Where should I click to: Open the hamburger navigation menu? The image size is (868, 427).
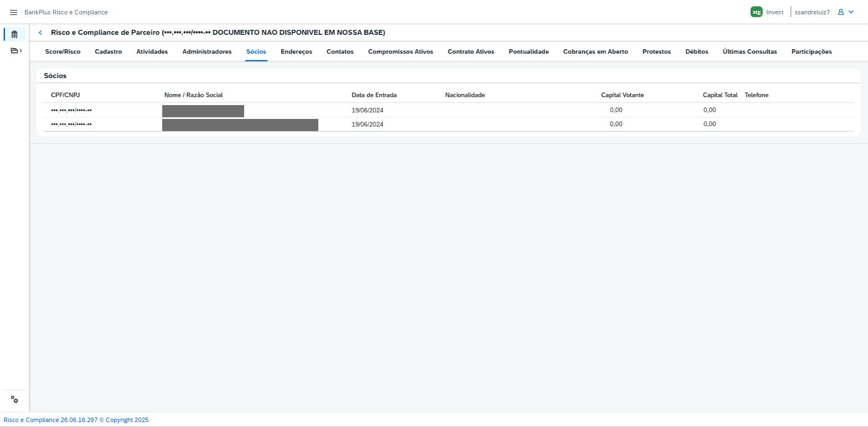tap(14, 12)
